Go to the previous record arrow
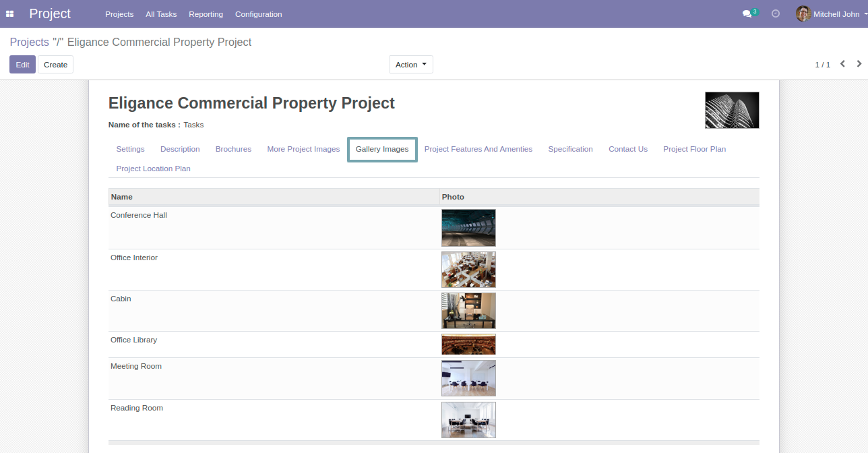This screenshot has height=453, width=868. 842,64
